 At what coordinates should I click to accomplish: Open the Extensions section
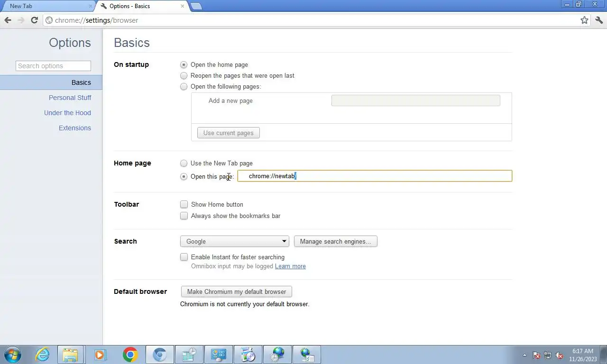(x=74, y=128)
